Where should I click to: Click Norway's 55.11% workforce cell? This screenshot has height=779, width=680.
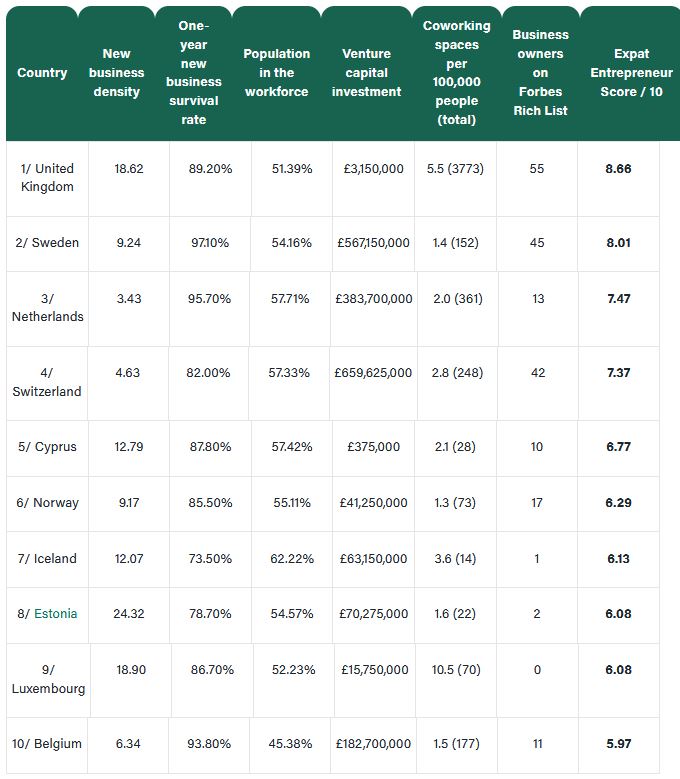click(292, 504)
